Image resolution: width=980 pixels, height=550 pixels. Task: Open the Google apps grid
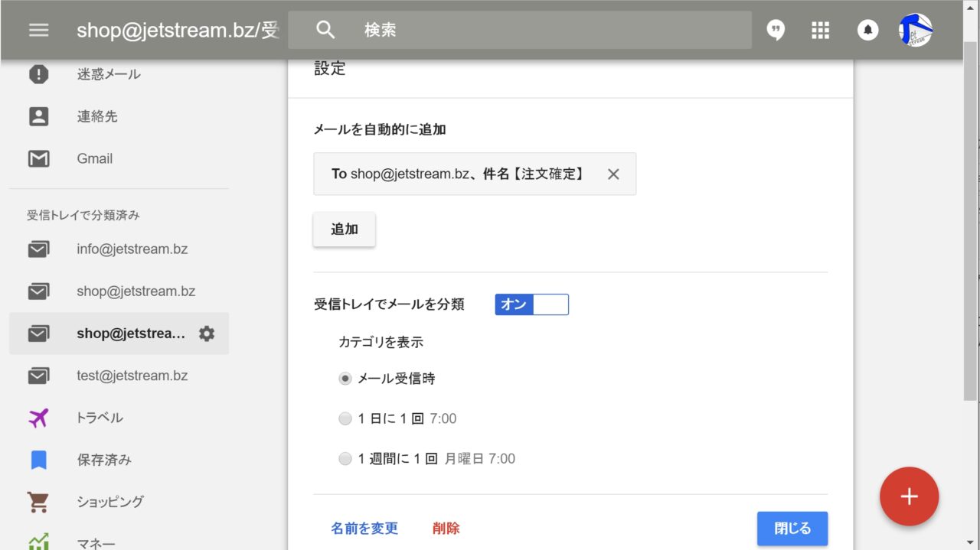click(x=820, y=30)
